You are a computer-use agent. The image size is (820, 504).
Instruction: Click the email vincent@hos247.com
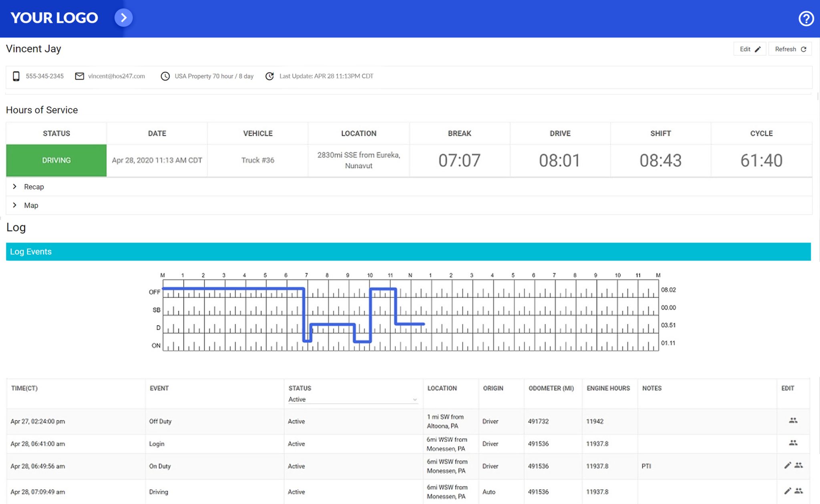[x=117, y=76]
